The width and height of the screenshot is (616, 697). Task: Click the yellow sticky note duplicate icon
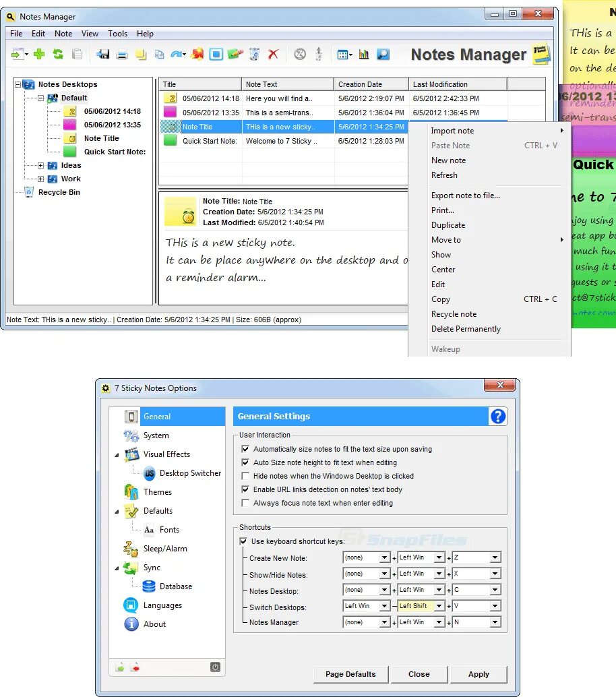point(141,55)
